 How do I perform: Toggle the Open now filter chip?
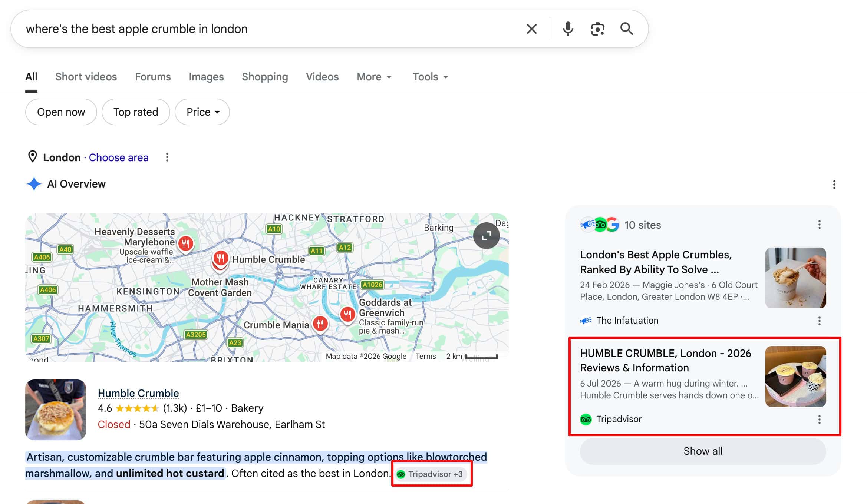(61, 112)
